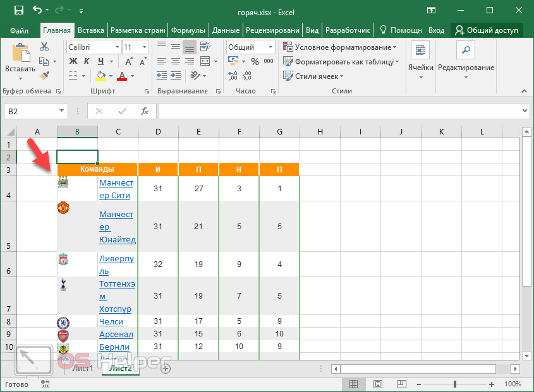Viewport: 534px width, 392px height.
Task: Apply percent style with the % icon
Action: click(255, 61)
